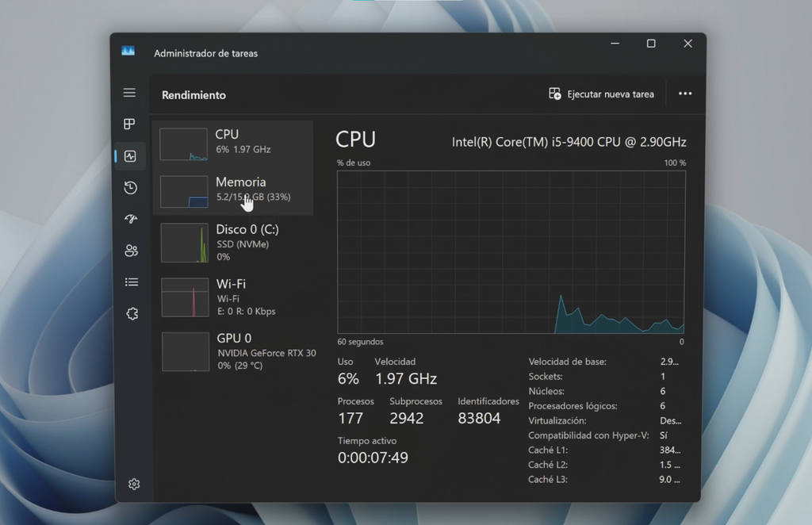The image size is (812, 525).
Task: Click Compatibilidad con Hyper-V label
Action: [x=588, y=435]
